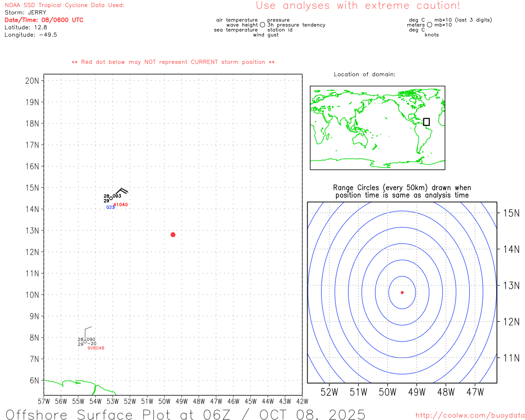Open the world location-of-domain thumbnail map

tap(377, 128)
